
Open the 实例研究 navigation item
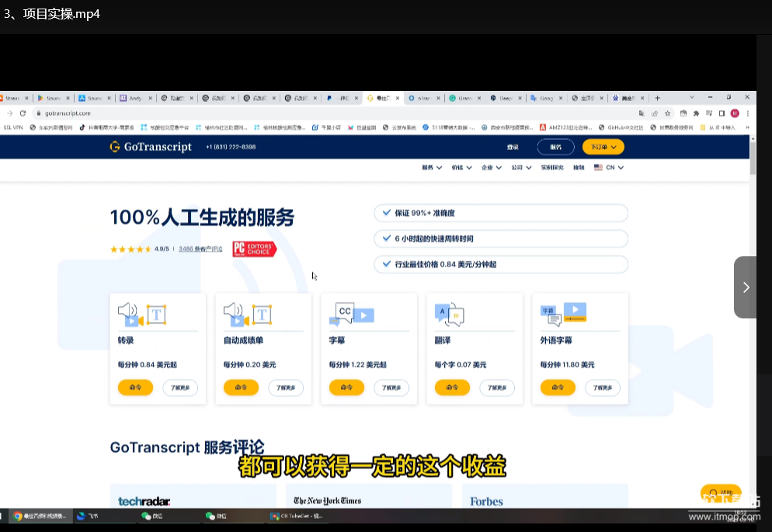tap(552, 167)
